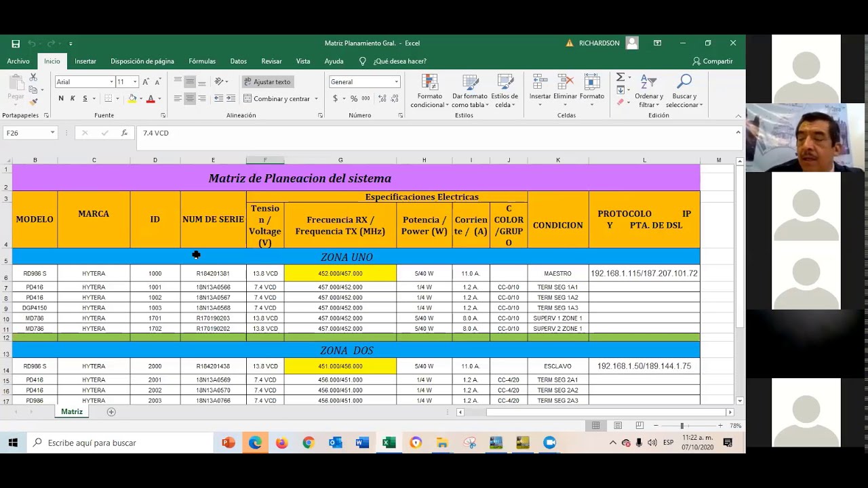
Task: Align cell text to the top
Action: point(178,81)
